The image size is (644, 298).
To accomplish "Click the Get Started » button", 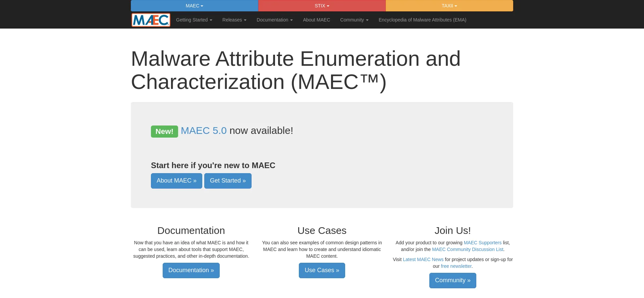I will tap(228, 181).
